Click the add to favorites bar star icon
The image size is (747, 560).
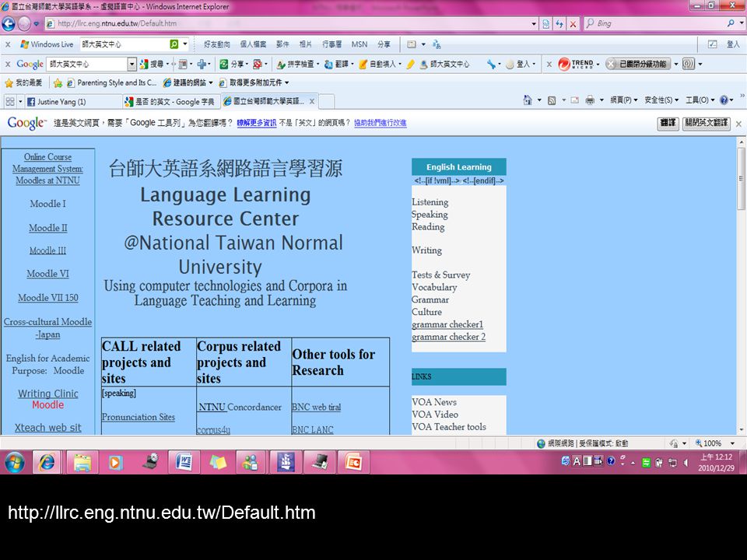point(58,83)
